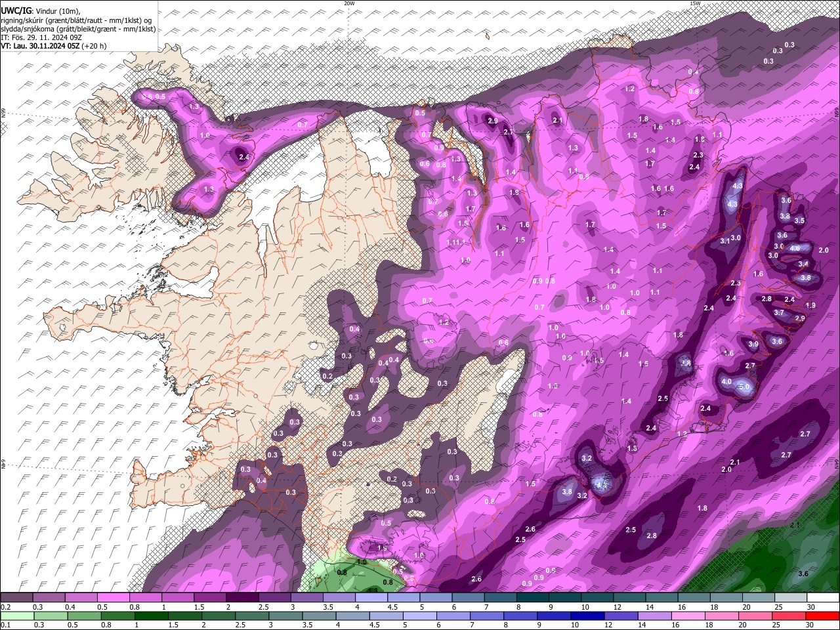The height and width of the screenshot is (630, 840).
Task: Select the white upper swatch labeled 30
Action: [823, 598]
